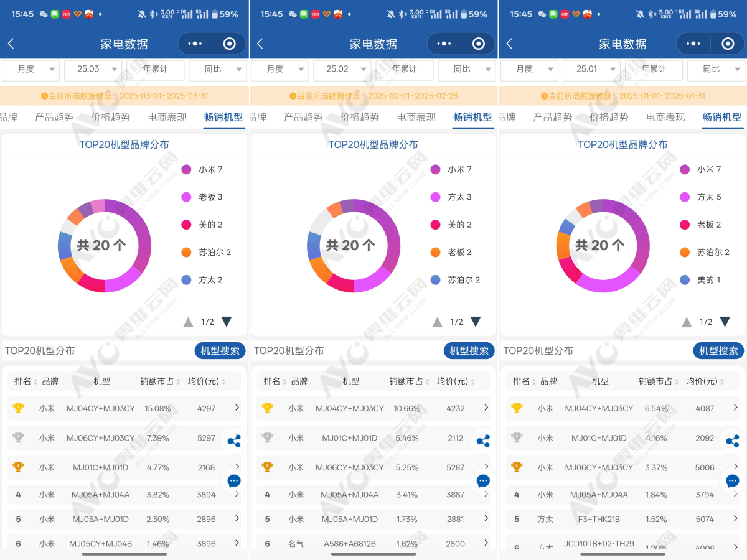Go to next legend page on 25.03 screen
The image size is (747, 560).
(x=227, y=322)
